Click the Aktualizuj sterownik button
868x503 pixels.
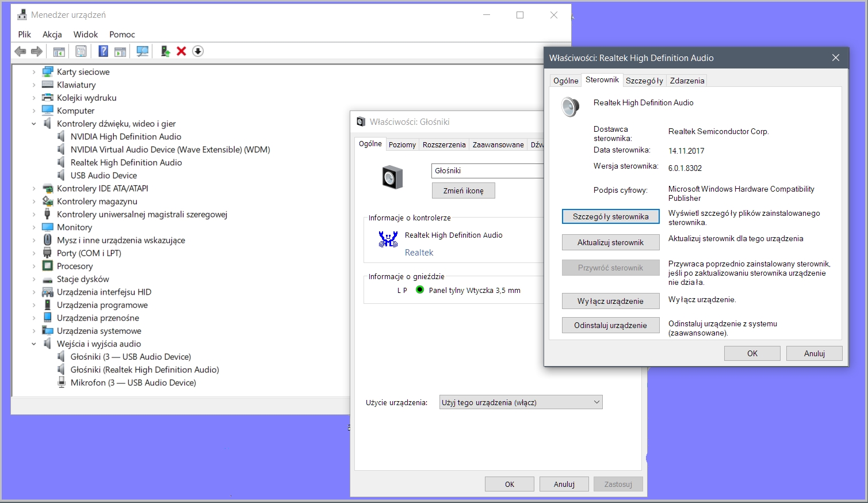(x=610, y=242)
